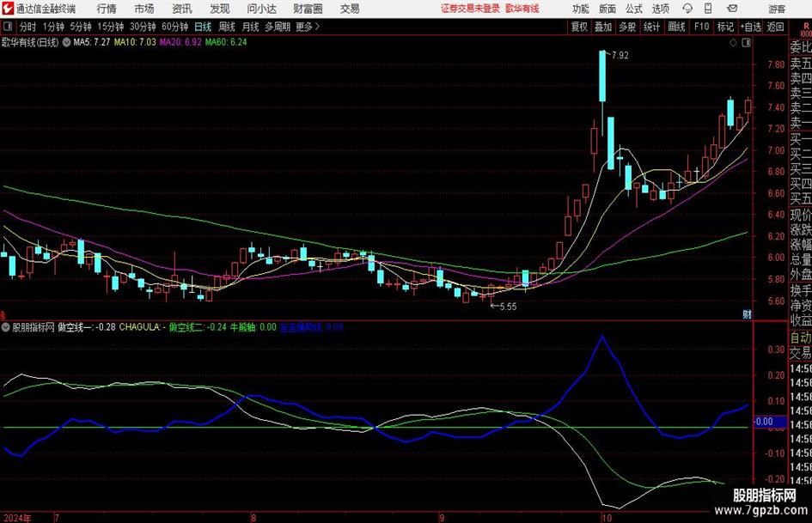
Task: Open the 功能 menu
Action: click(581, 9)
